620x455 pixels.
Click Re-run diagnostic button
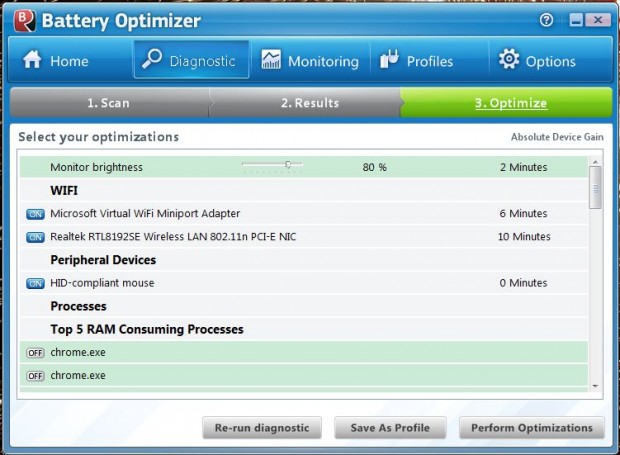click(x=262, y=428)
